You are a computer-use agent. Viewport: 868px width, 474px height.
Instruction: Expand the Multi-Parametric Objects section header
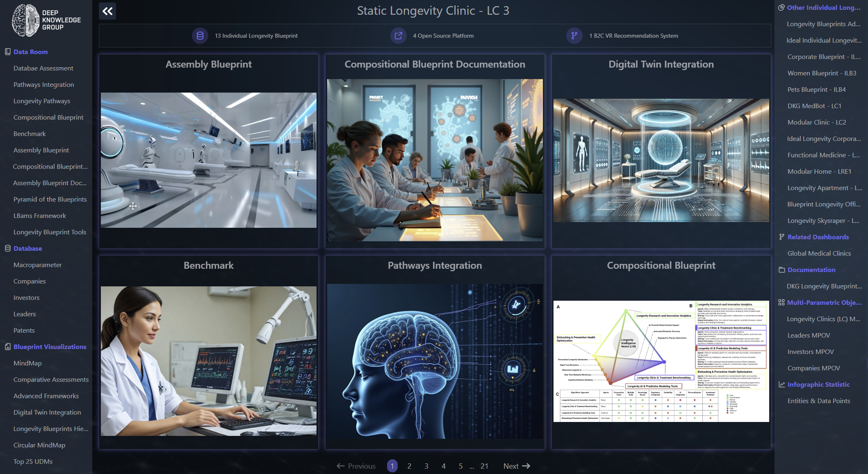[x=824, y=302]
